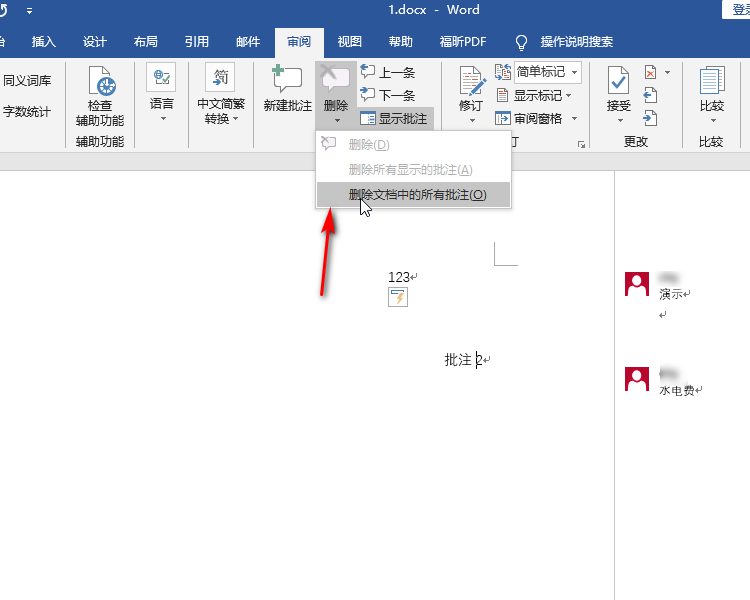Expand the Compare (比较) dropdown arrow
The height and width of the screenshot is (600, 750).
713,121
